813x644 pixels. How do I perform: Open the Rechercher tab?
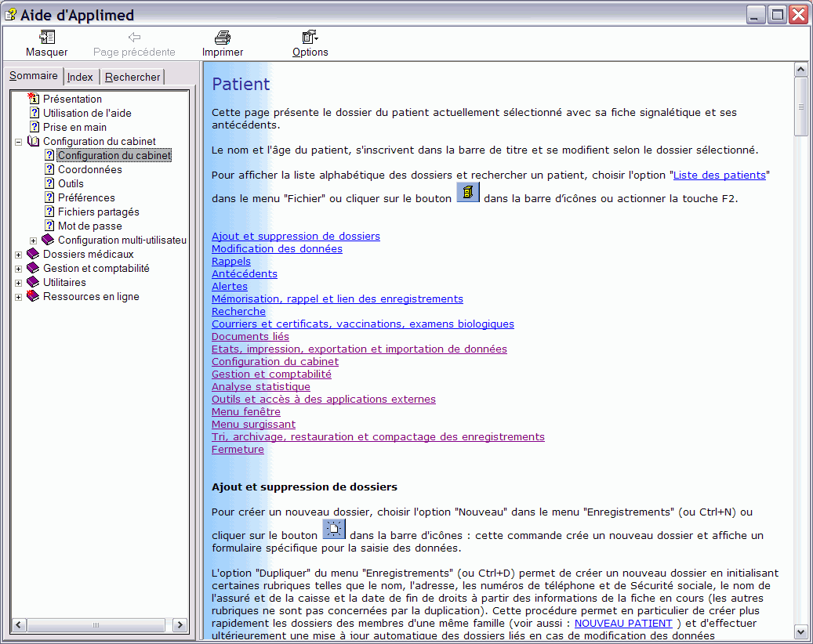[x=132, y=78]
